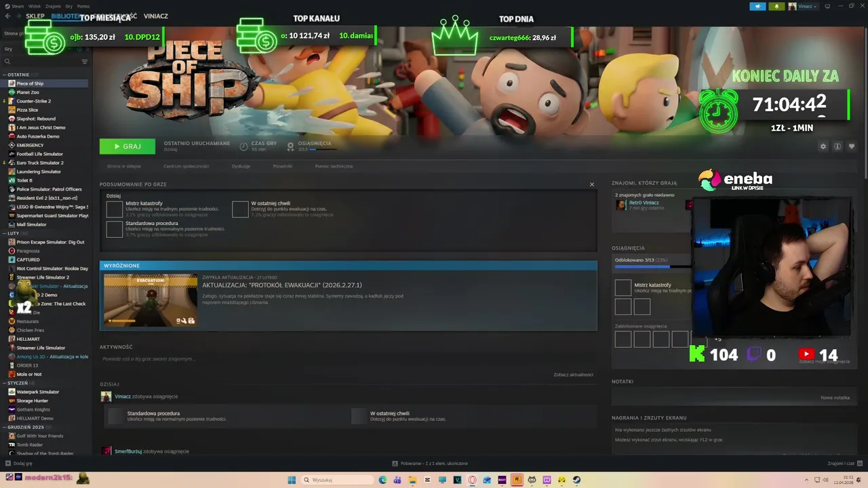Image resolution: width=868 pixels, height=488 pixels.
Task: Open the Pomoc menu
Action: point(83,6)
